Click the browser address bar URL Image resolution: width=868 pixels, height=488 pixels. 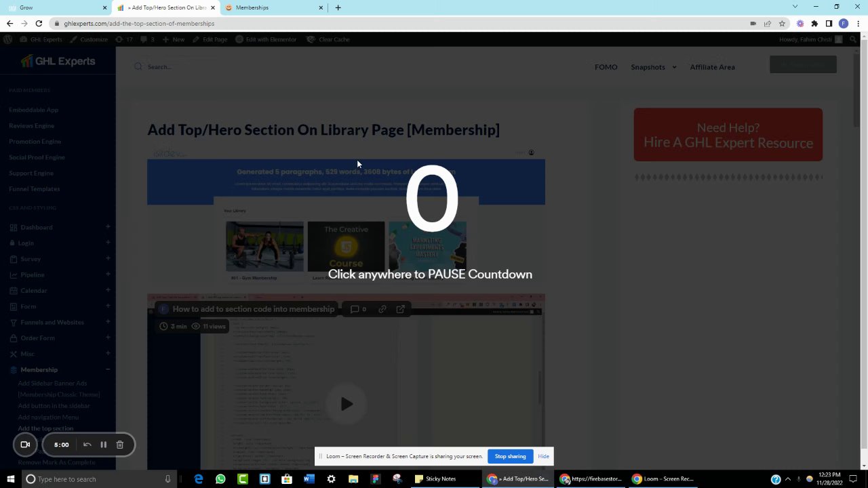[x=139, y=23]
